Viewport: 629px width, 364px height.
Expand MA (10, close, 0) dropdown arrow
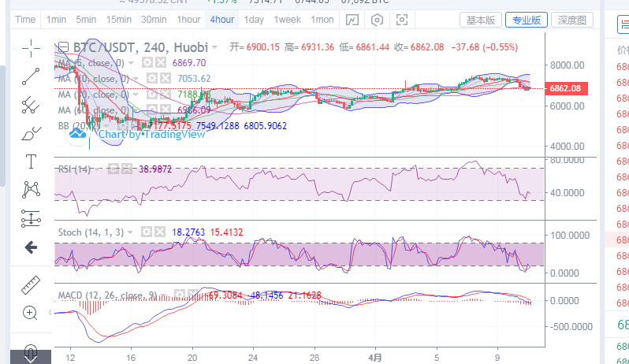click(x=136, y=79)
